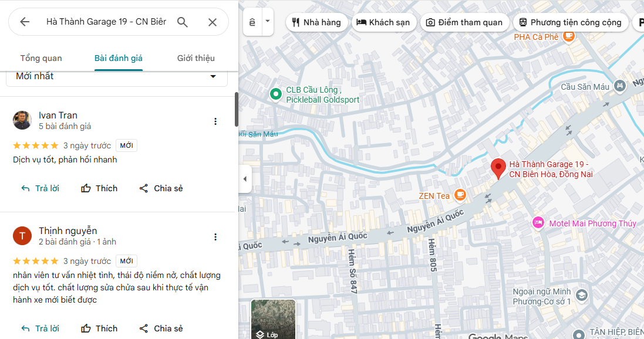This screenshot has height=339, width=644.
Task: Click the ZEN Tea cafe marker
Action: (x=460, y=195)
